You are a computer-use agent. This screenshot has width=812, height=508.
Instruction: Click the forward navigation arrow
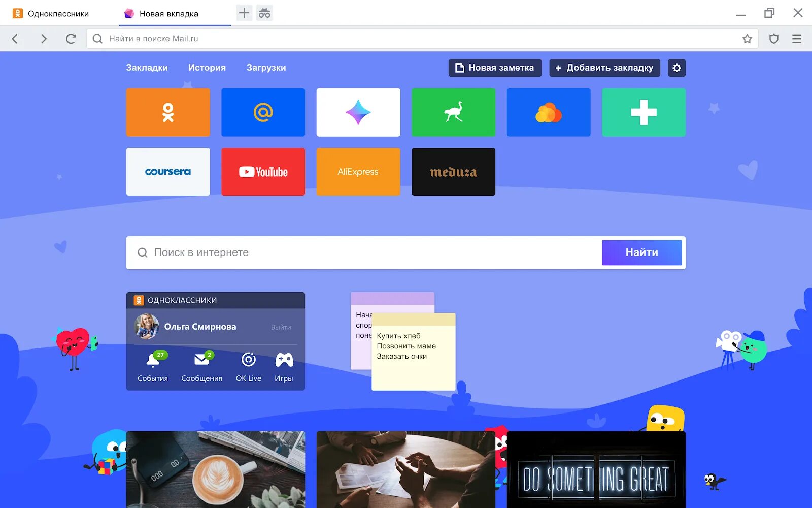click(44, 39)
